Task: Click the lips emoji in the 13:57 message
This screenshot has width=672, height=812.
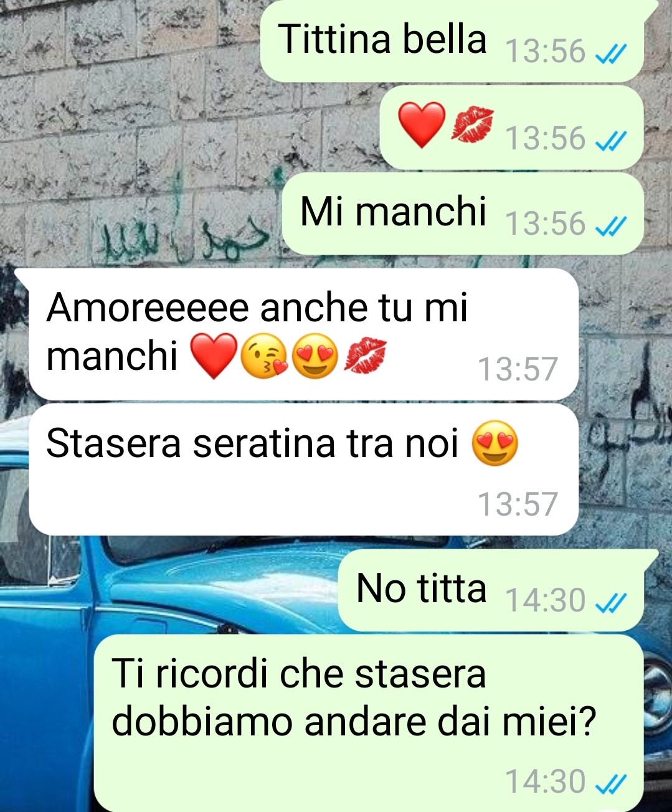Action: (x=366, y=356)
